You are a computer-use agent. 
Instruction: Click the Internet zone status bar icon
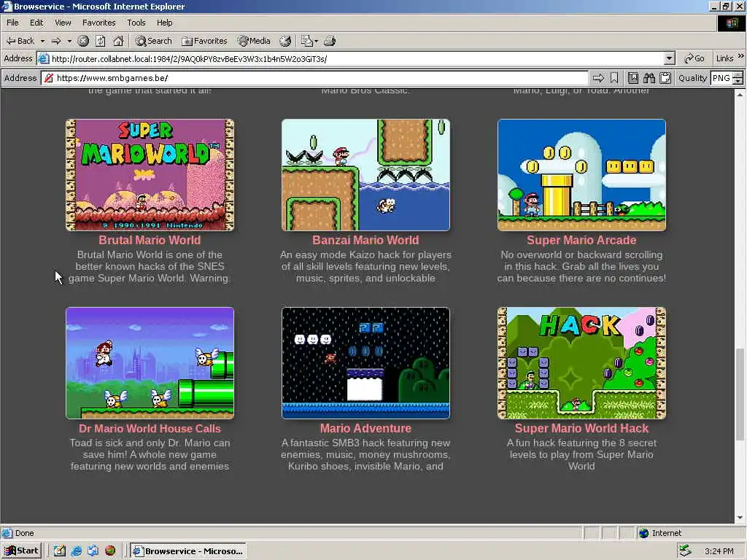[644, 533]
